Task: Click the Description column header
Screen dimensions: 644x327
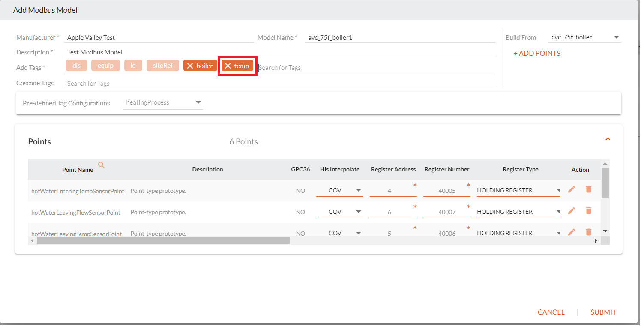Action: [207, 169]
